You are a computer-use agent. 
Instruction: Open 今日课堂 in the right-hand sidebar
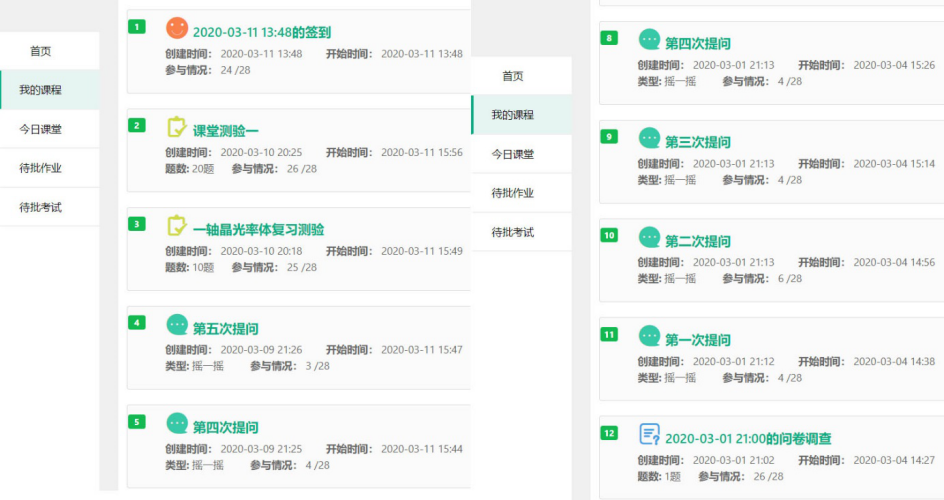521,154
